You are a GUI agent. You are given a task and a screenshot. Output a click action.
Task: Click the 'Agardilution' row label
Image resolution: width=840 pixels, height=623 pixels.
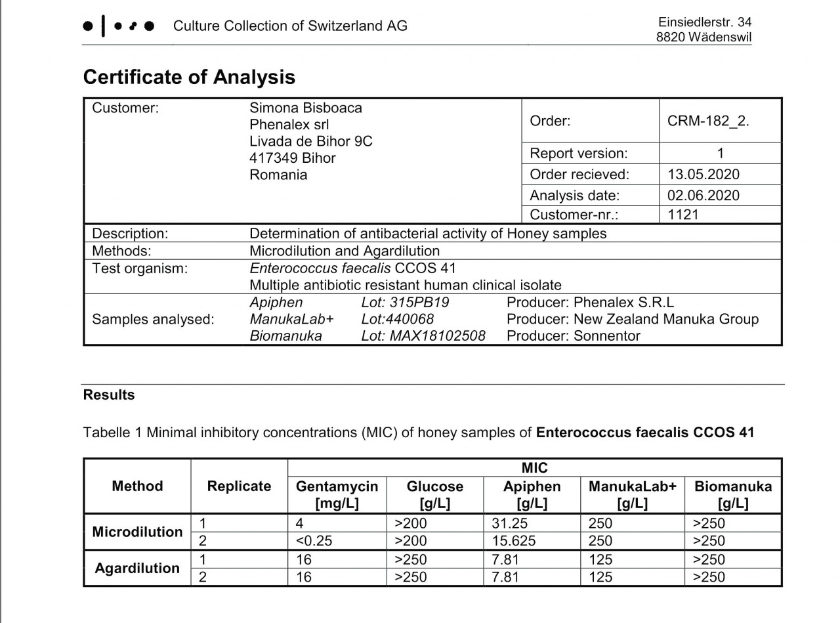[137, 568]
